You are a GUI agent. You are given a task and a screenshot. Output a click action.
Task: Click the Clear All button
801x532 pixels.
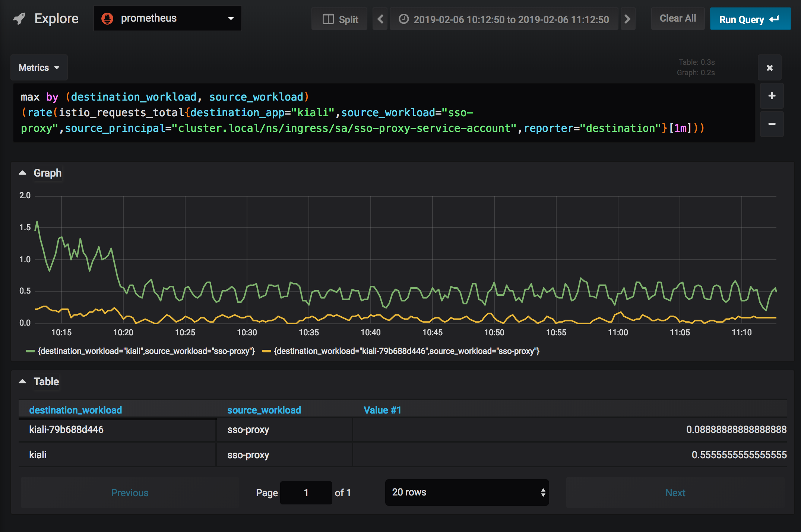coord(678,19)
